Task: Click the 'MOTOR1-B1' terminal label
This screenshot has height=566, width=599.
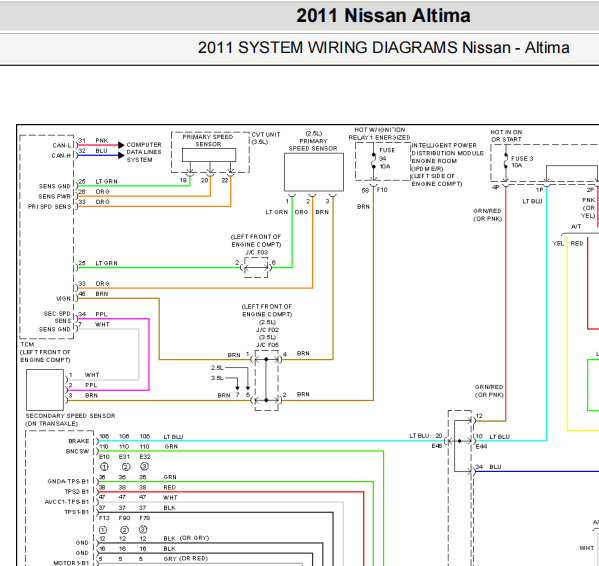Action: (71, 563)
